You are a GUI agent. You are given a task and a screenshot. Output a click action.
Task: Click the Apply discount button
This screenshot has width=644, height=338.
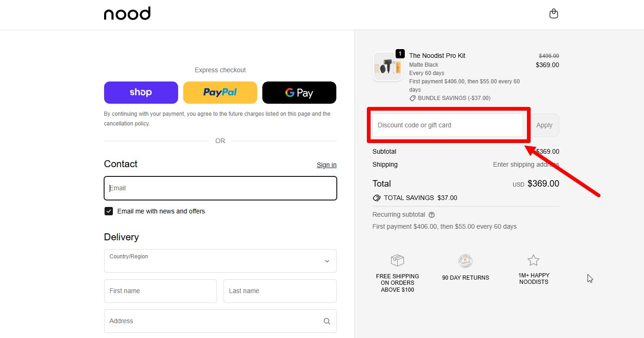point(544,125)
